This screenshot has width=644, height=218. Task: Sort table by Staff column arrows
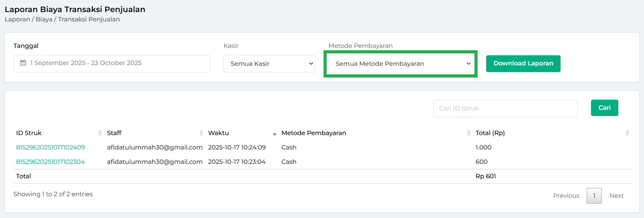point(201,133)
